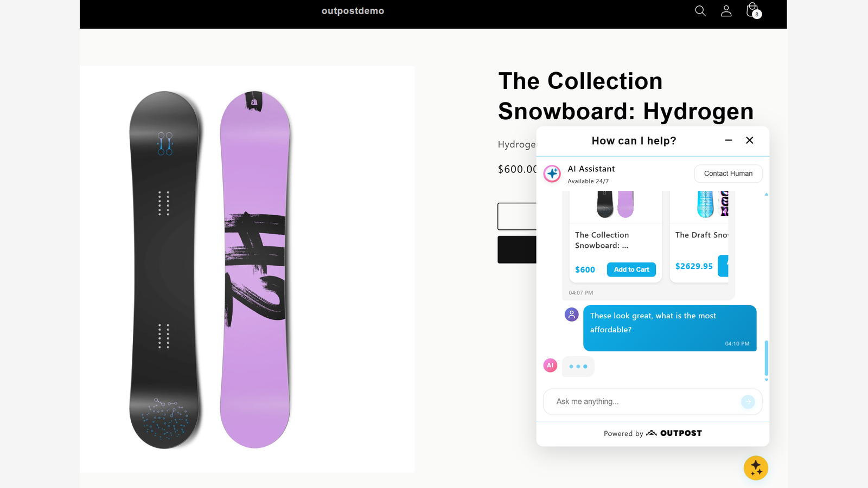Click the pink AI avatar badge

click(x=550, y=365)
